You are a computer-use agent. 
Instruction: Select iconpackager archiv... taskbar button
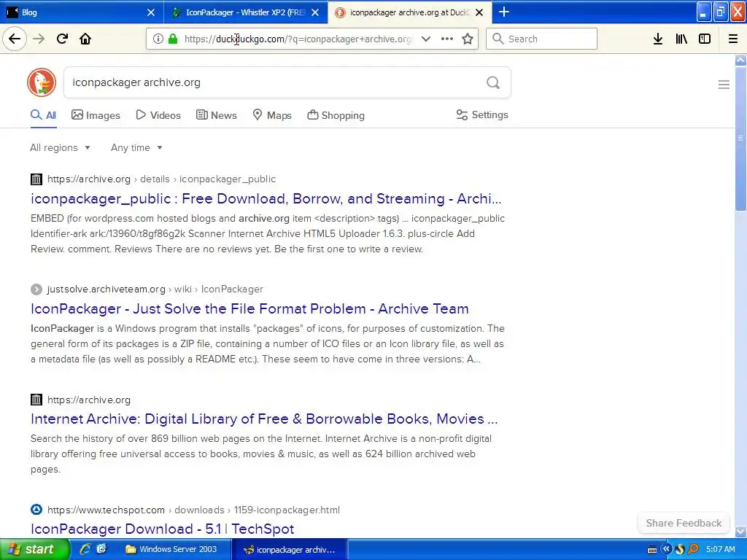289,550
